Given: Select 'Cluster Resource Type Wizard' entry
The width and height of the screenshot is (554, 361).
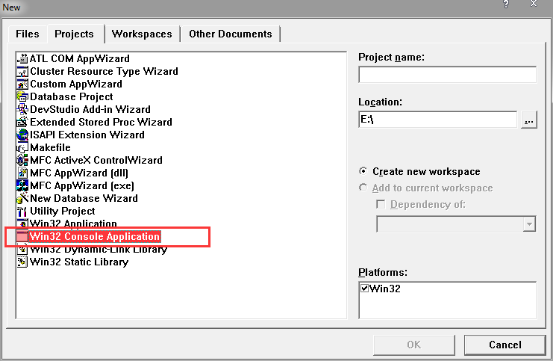Looking at the screenshot, I should click(104, 71).
